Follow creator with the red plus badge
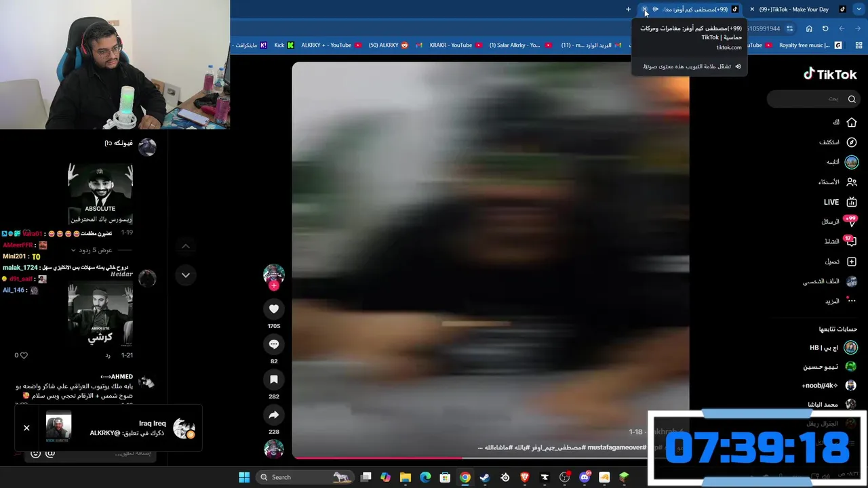 point(274,286)
